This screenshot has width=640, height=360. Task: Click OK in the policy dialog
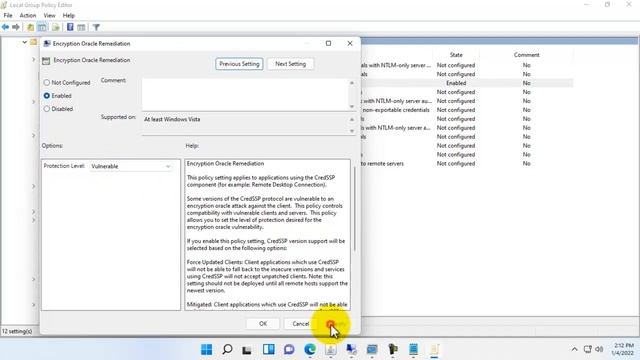263,324
